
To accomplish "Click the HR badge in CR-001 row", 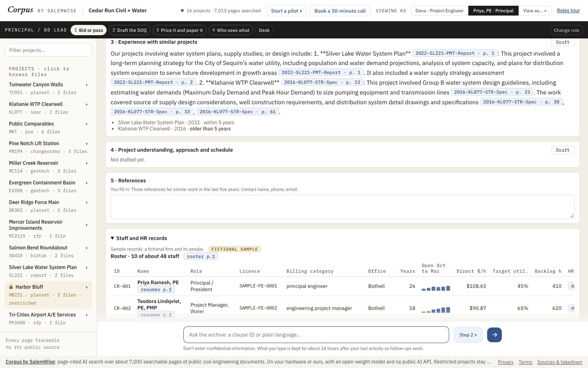I will (x=572, y=286).
